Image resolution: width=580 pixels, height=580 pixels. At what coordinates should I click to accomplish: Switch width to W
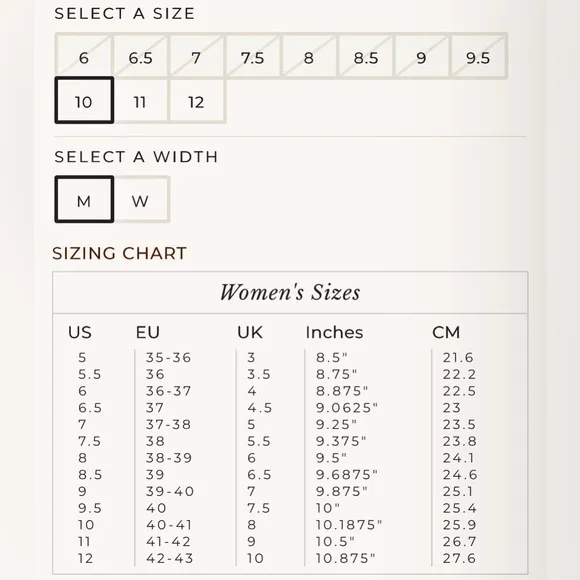pyautogui.click(x=141, y=199)
